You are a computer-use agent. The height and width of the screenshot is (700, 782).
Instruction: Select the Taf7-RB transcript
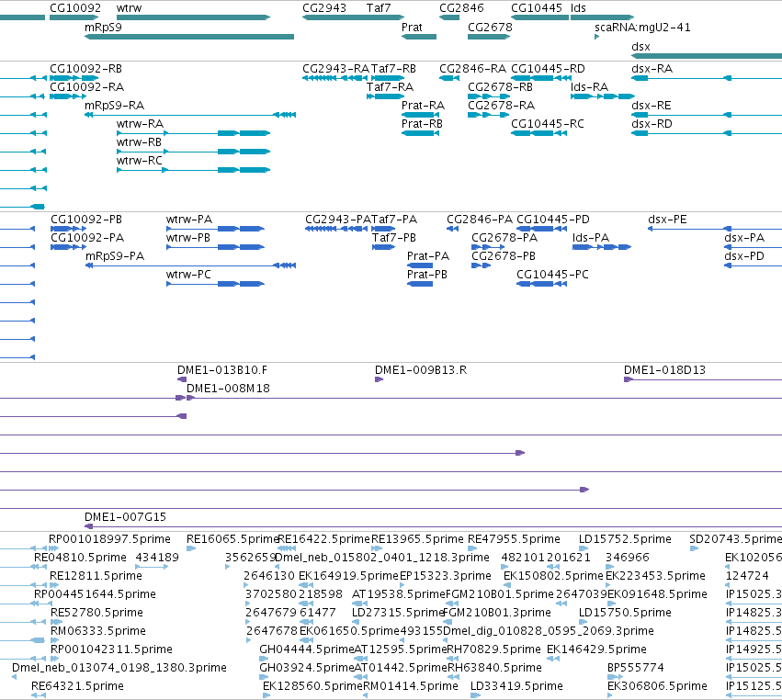pyautogui.click(x=388, y=78)
